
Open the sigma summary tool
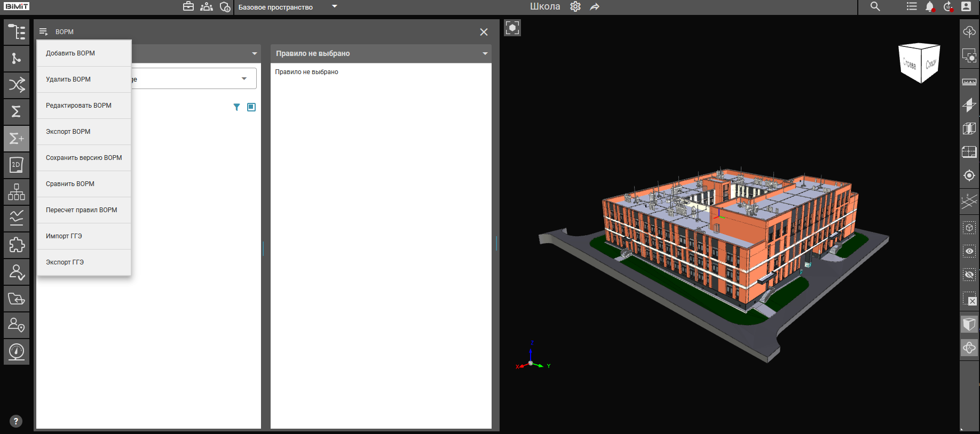coord(17,112)
